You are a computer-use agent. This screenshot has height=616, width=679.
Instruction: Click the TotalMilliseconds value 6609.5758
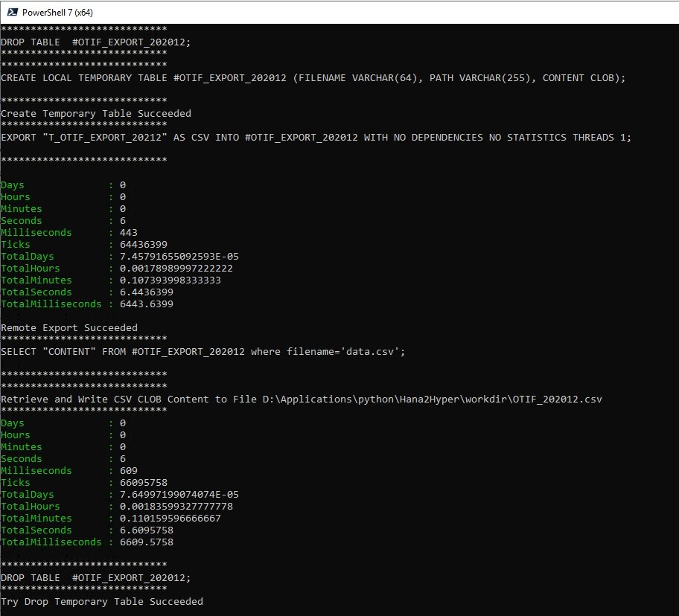[147, 542]
